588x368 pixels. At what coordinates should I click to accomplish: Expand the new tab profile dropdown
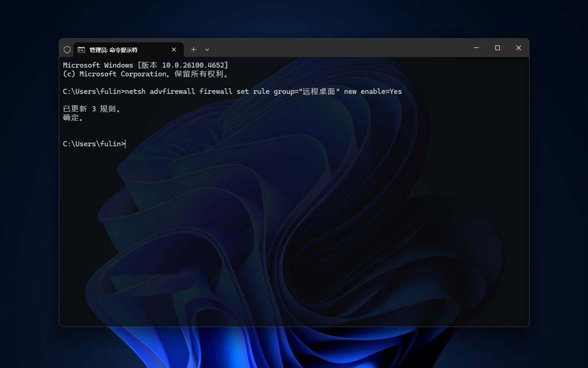(x=207, y=50)
